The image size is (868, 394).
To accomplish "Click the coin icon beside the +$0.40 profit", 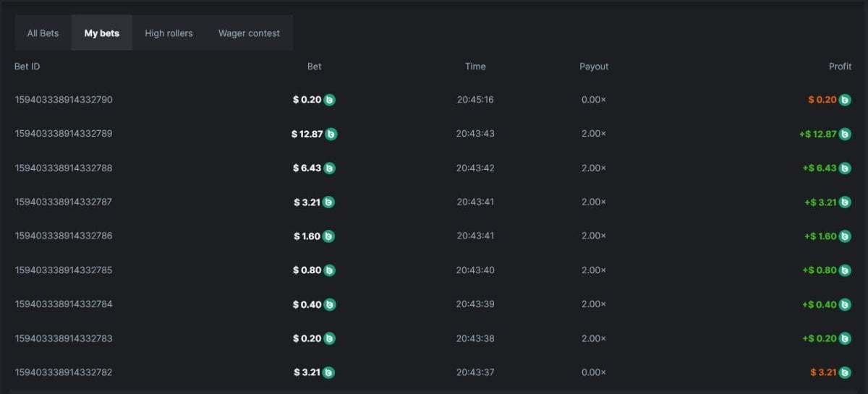I will pos(845,304).
